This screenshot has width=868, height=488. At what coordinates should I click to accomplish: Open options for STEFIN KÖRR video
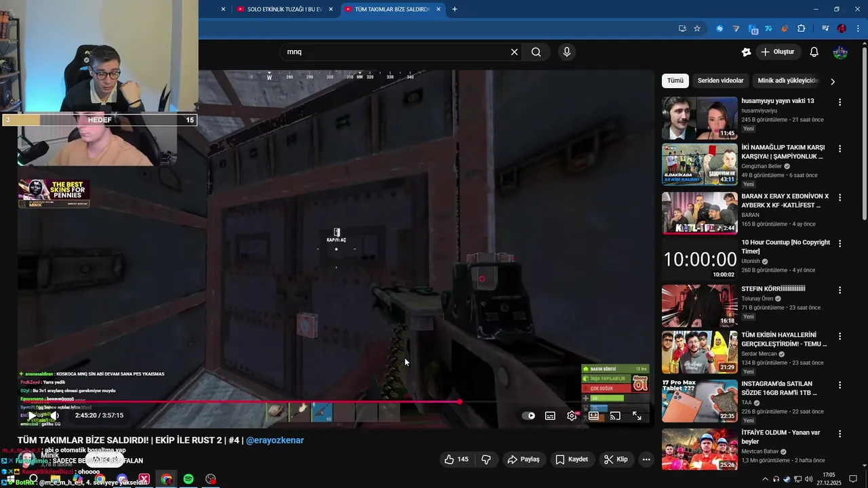[x=840, y=289]
